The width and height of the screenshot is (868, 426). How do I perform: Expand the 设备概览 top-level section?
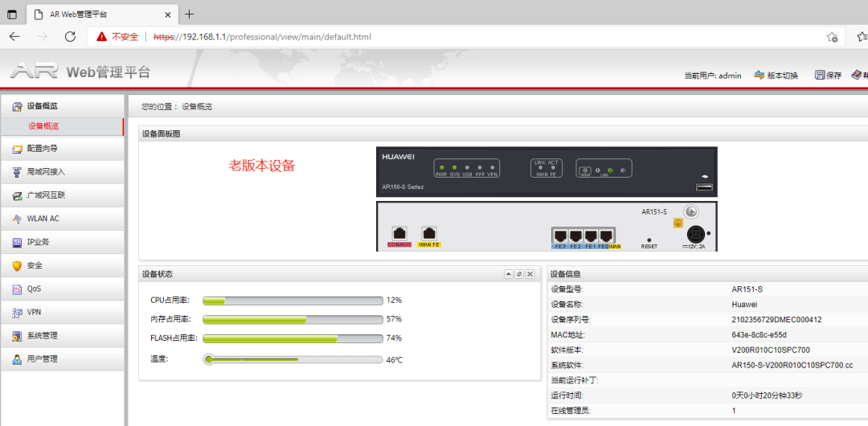pyautogui.click(x=62, y=106)
